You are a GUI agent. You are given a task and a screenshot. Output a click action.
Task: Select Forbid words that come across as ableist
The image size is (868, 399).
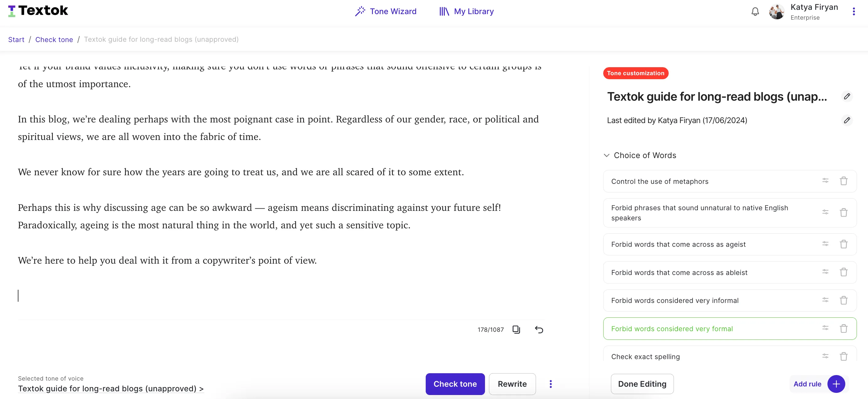coord(729,273)
